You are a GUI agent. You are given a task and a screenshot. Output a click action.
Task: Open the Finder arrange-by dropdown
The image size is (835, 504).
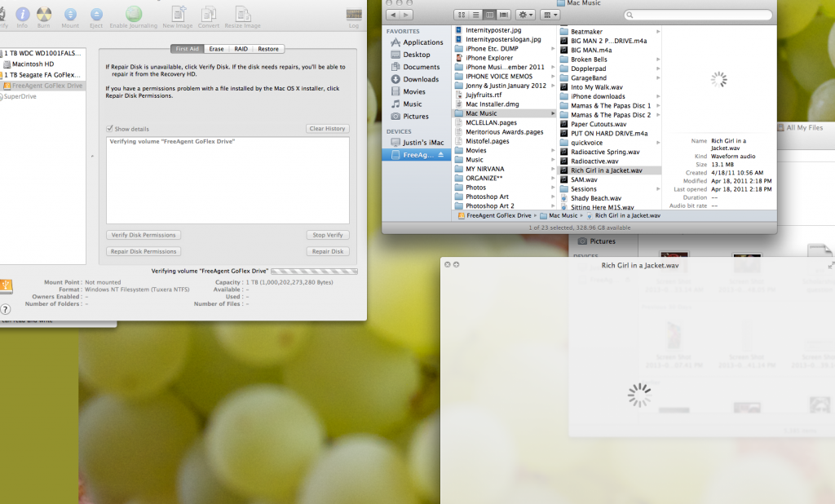(549, 15)
